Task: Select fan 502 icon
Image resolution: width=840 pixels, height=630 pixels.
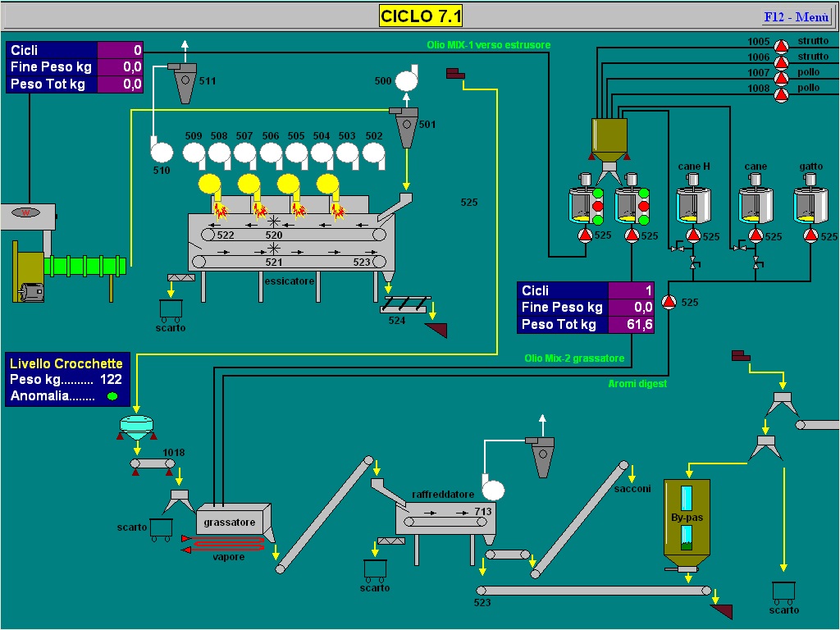Action: (x=374, y=155)
